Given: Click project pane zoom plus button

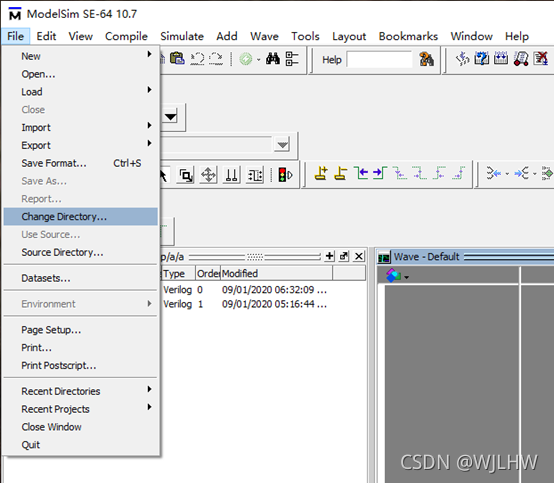Looking at the screenshot, I should pos(329,256).
